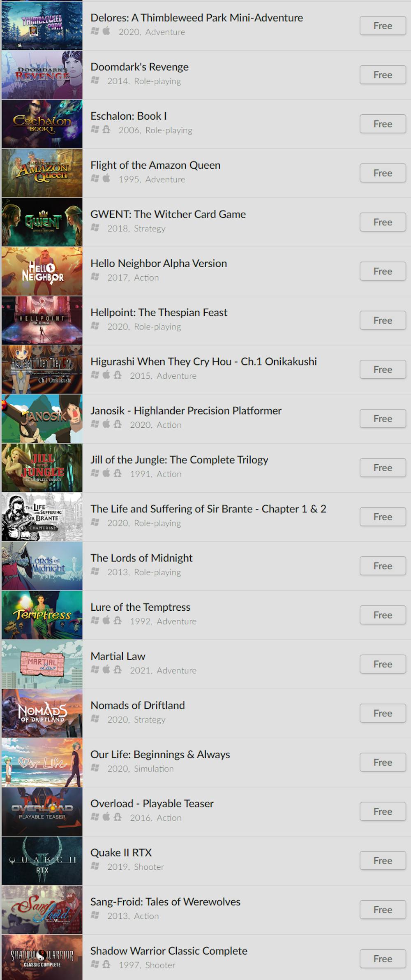Click the Apple icon under Overload Playable Teaser

click(x=106, y=817)
